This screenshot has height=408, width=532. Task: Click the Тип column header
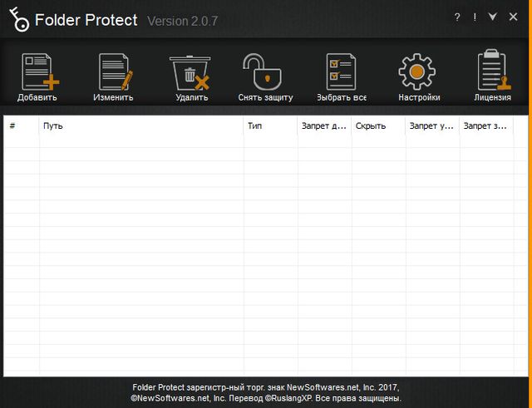click(x=270, y=125)
